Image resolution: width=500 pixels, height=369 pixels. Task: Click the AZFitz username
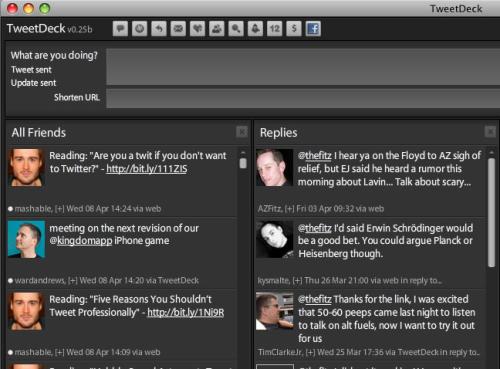[x=269, y=209]
